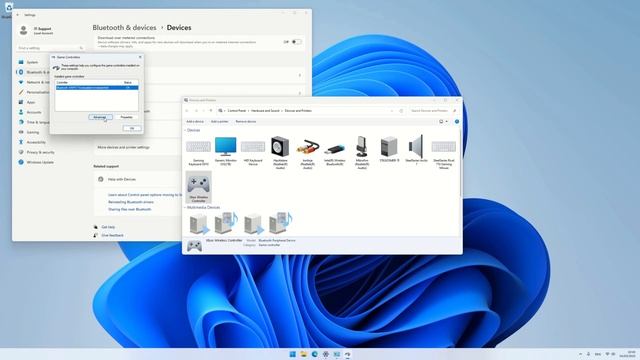Expand Help with Devices section

click(139, 180)
